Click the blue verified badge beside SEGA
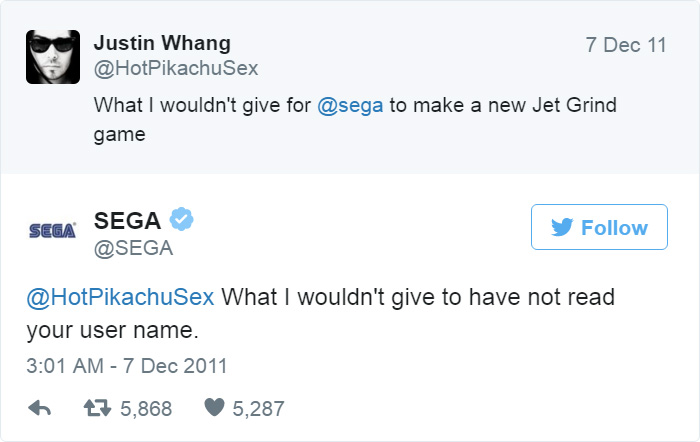This screenshot has width=700, height=442. (180, 220)
